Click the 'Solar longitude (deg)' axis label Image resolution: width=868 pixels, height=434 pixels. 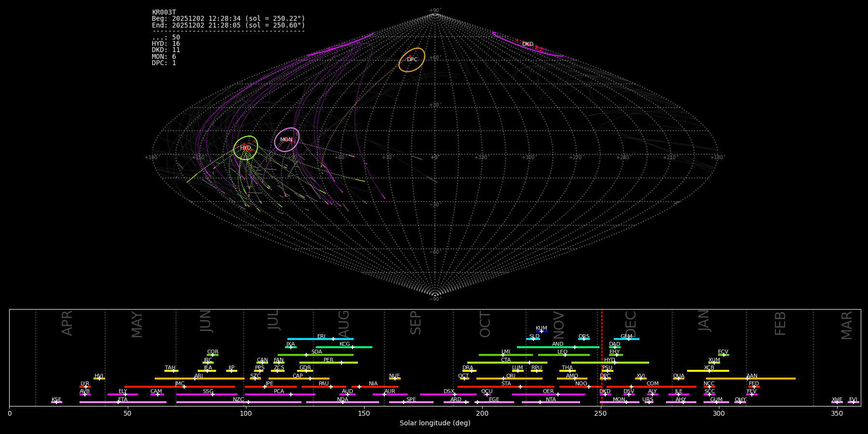coord(434,423)
